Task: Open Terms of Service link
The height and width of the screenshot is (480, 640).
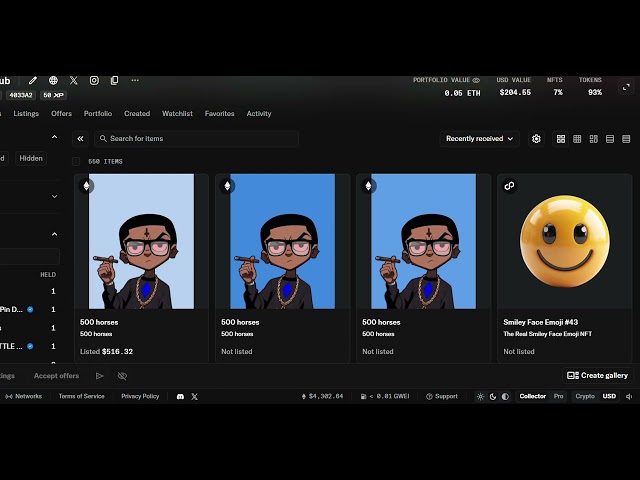Action: (x=82, y=396)
